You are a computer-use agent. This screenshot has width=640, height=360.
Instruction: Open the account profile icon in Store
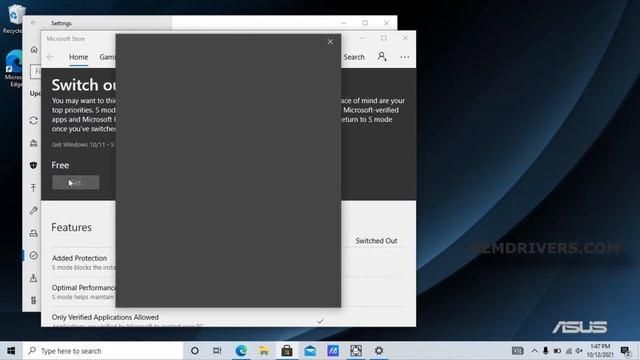(x=382, y=57)
